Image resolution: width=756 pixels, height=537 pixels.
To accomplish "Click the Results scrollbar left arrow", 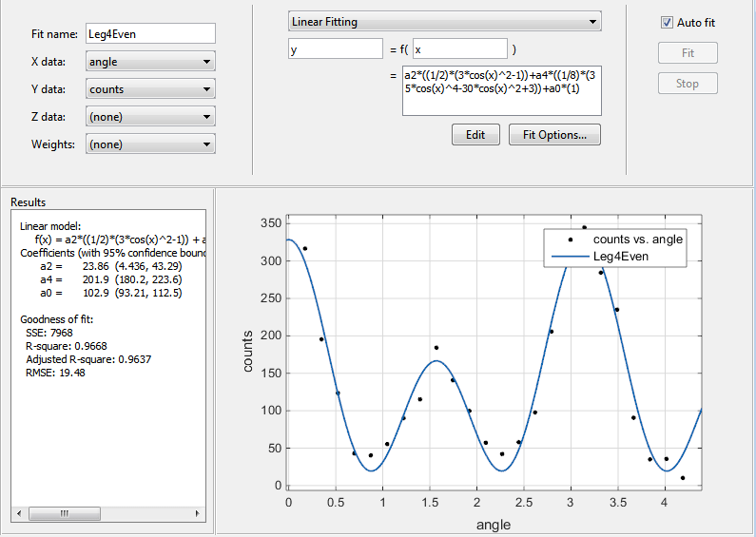I will click(x=19, y=514).
